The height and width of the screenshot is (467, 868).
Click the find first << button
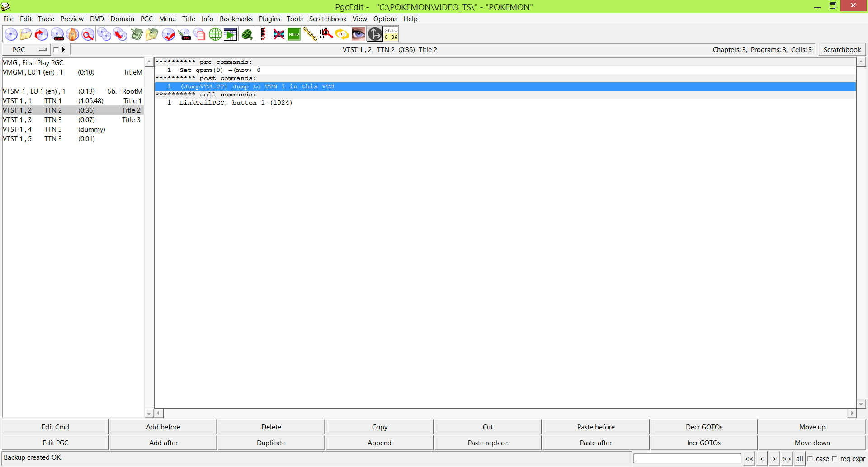click(749, 459)
